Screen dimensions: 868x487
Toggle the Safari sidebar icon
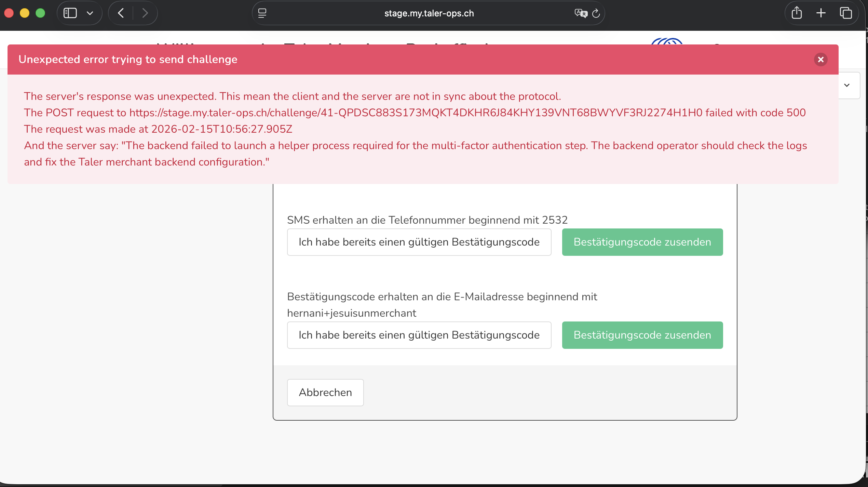70,13
